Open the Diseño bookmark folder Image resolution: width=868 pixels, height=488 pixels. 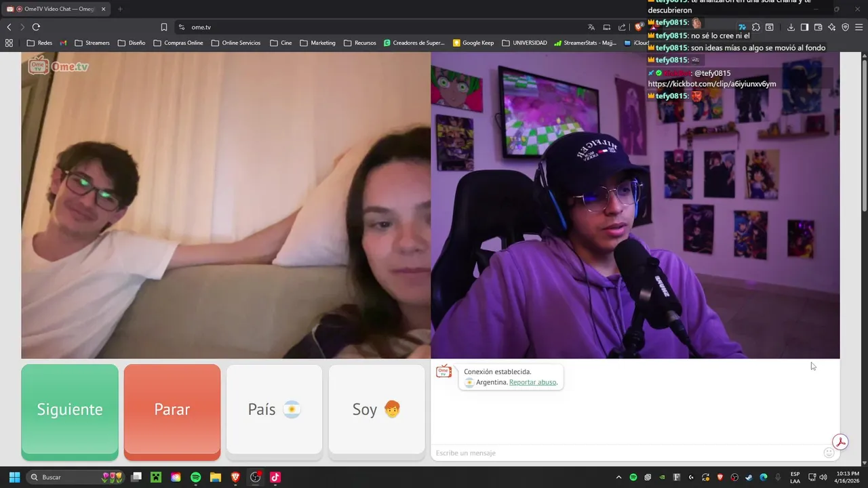click(x=132, y=43)
